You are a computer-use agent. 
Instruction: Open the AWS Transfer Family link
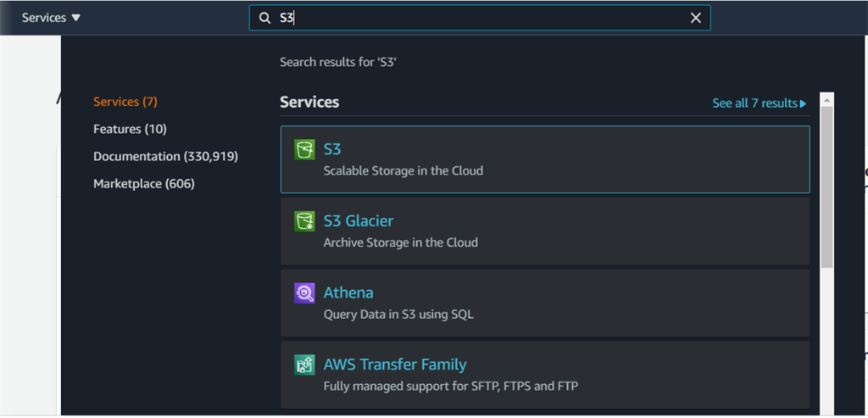coord(395,365)
